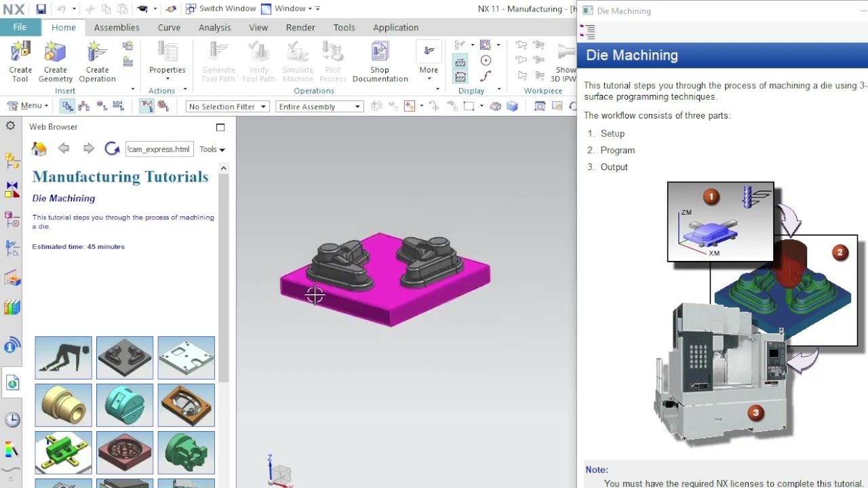868x488 pixels.
Task: Switch to the Curve ribbon tab
Action: (x=169, y=28)
